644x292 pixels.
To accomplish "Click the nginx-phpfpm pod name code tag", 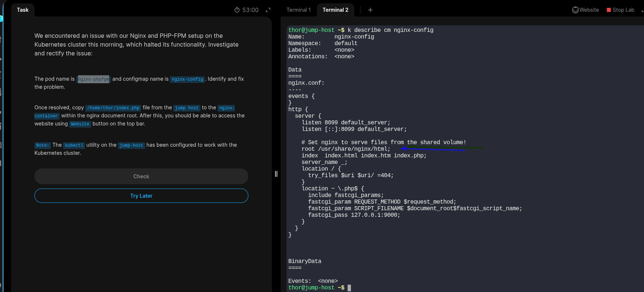I will point(93,79).
